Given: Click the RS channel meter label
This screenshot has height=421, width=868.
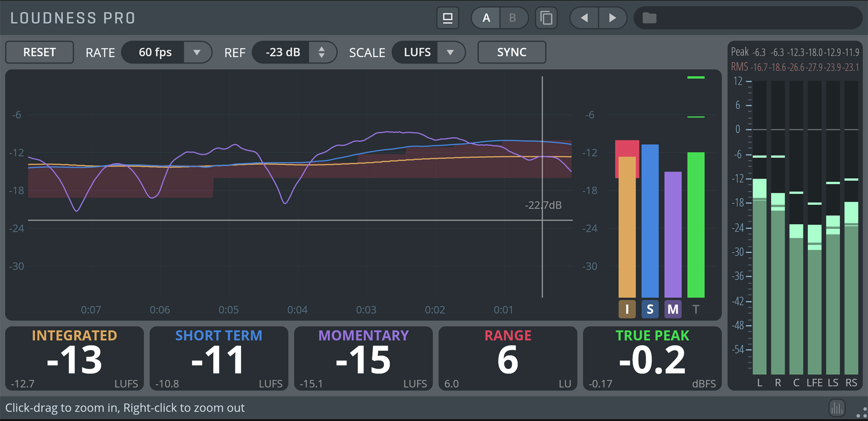Looking at the screenshot, I should pyautogui.click(x=851, y=383).
